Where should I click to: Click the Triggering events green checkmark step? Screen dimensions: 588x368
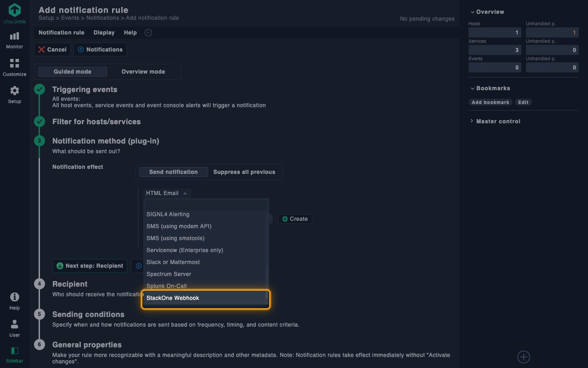click(x=40, y=89)
